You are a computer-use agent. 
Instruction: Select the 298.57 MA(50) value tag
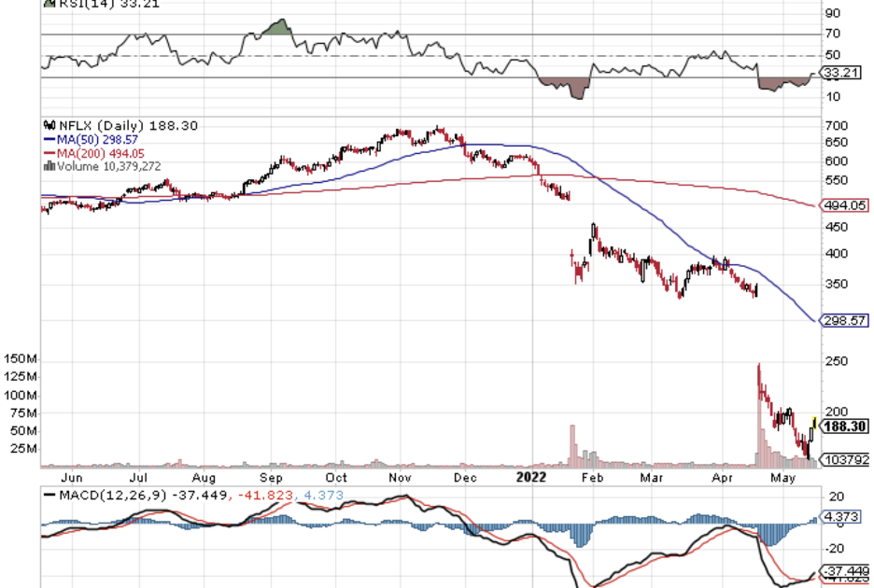point(844,320)
